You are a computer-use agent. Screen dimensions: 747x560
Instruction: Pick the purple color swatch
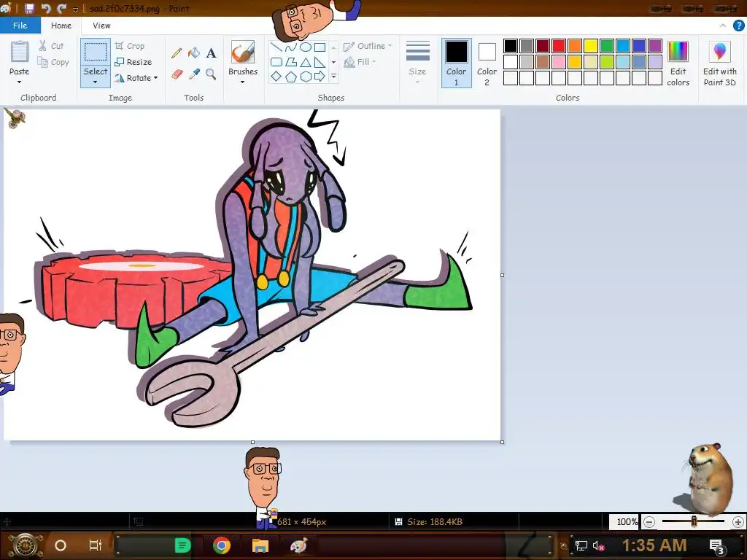(x=655, y=46)
